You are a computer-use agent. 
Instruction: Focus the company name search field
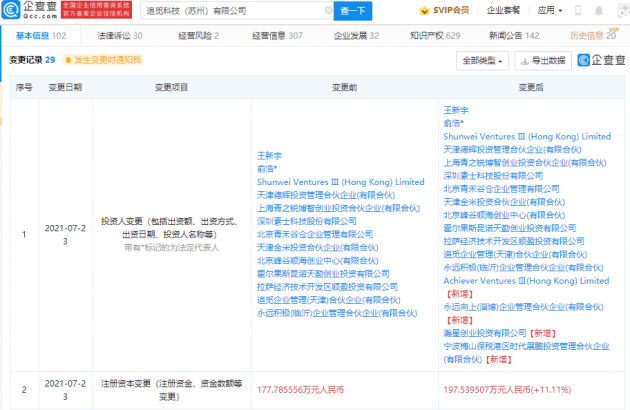click(x=237, y=11)
